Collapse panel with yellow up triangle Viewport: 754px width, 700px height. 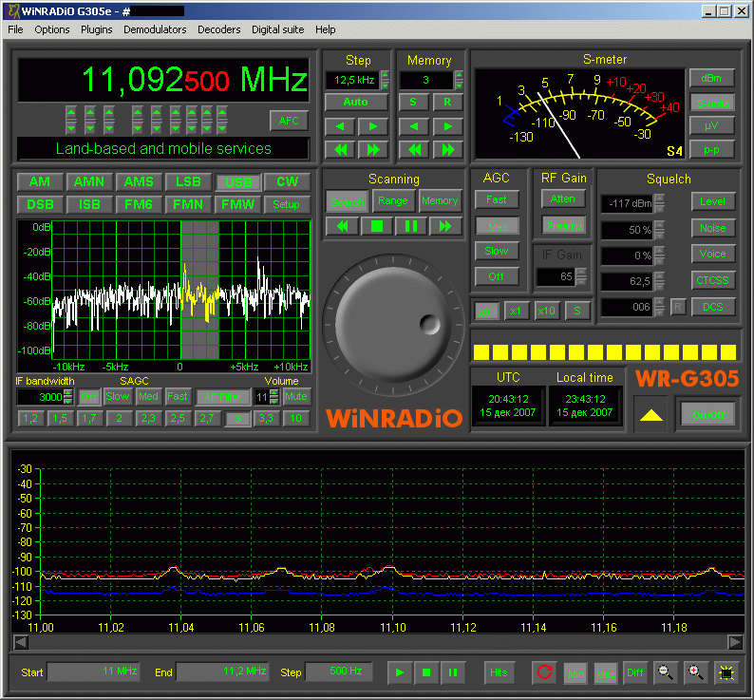[x=651, y=415]
